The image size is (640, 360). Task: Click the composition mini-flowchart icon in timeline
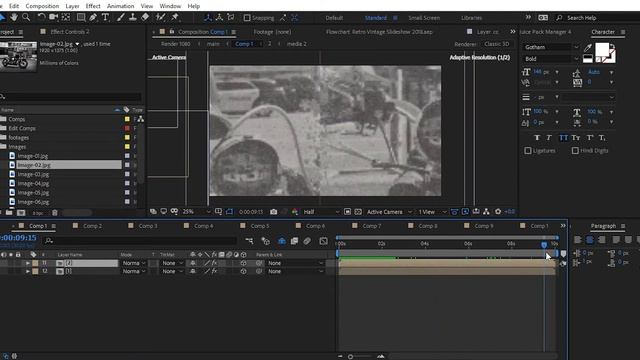(249, 241)
